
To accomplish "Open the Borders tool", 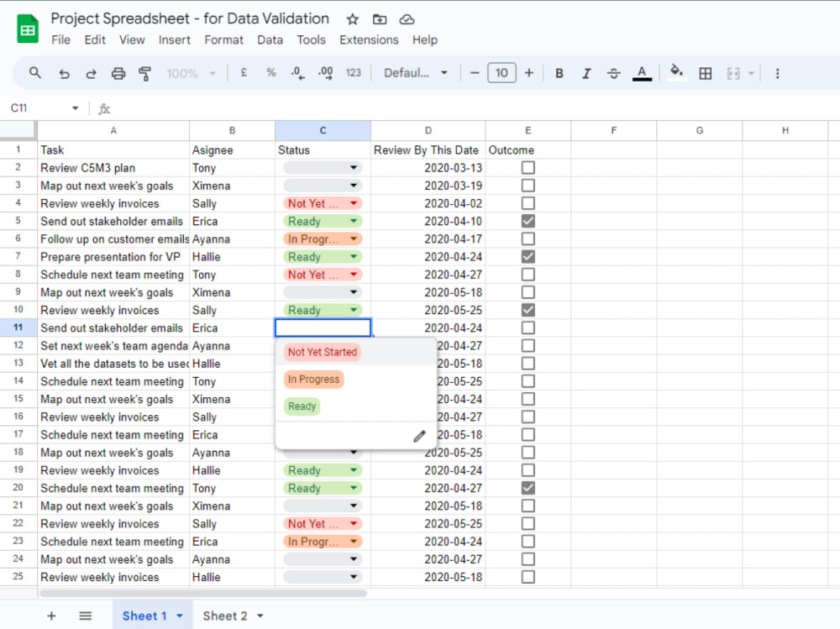I will (705, 73).
